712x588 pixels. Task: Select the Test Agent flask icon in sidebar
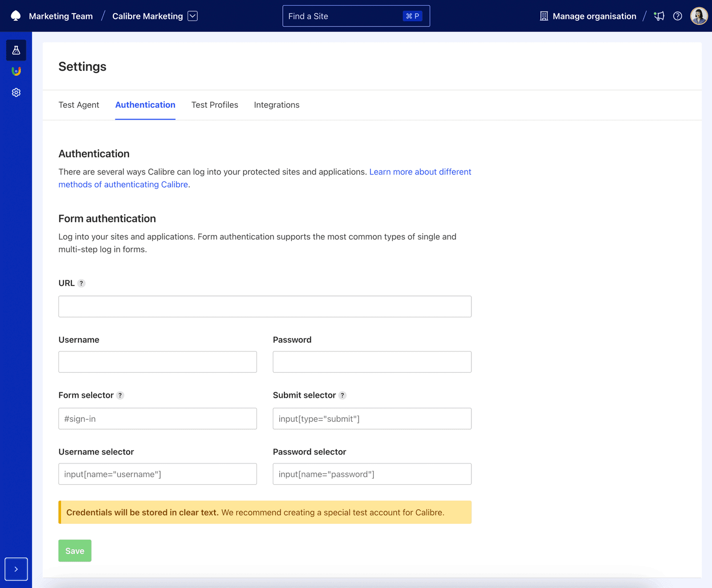pyautogui.click(x=16, y=50)
